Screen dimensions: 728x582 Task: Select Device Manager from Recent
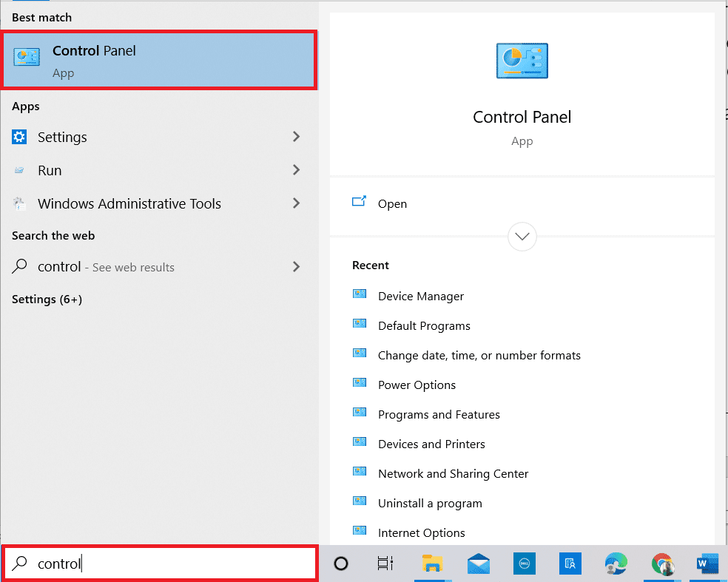click(x=420, y=296)
